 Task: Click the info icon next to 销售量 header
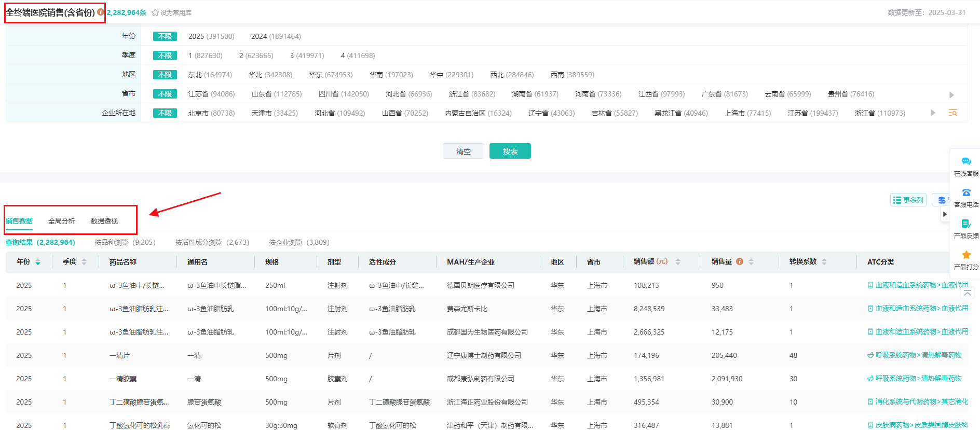[x=740, y=261]
